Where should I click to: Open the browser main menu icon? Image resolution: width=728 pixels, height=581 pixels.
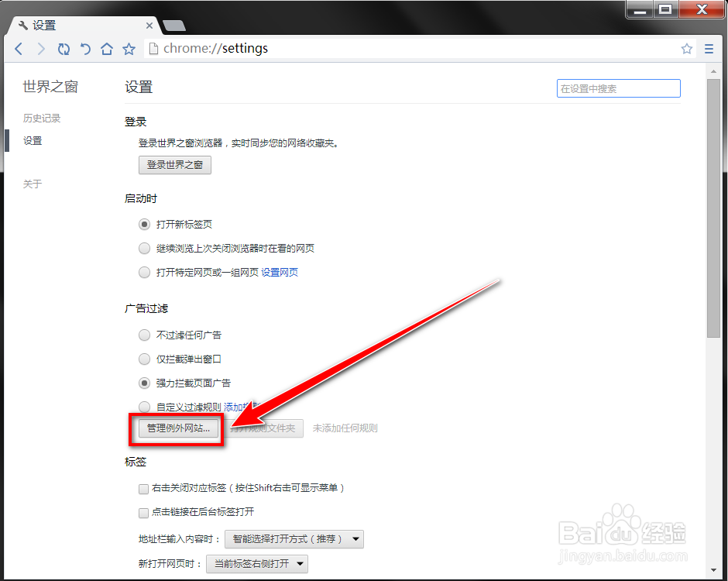pyautogui.click(x=709, y=48)
